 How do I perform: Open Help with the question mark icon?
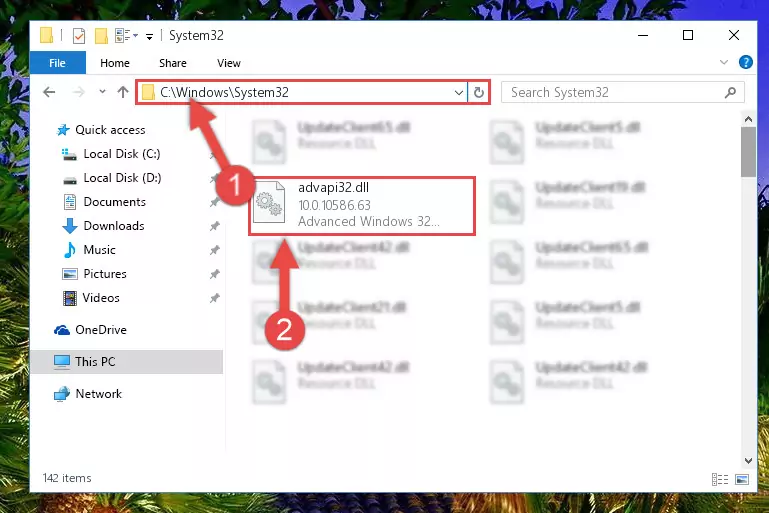(745, 62)
